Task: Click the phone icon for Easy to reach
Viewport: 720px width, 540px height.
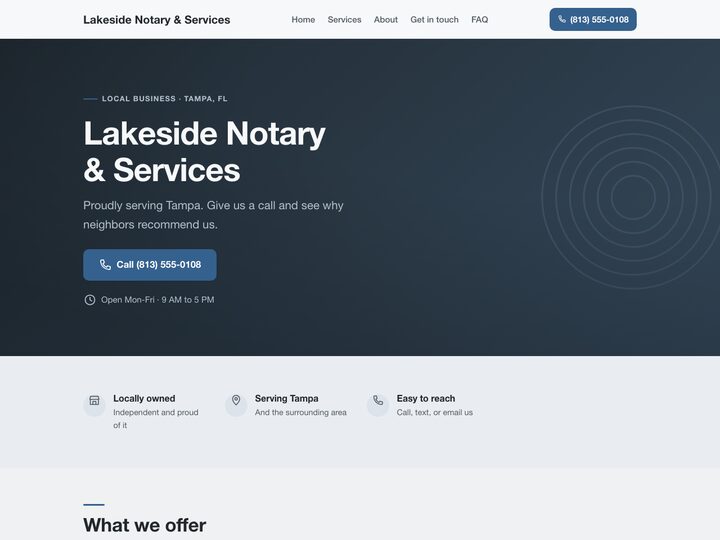Action: [x=378, y=400]
